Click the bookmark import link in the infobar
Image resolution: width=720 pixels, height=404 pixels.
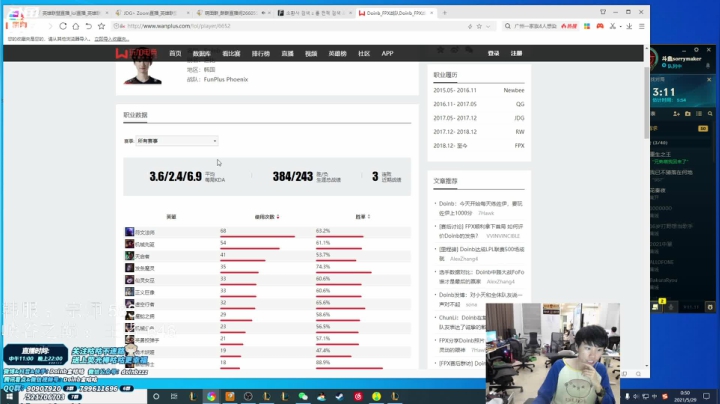(112, 39)
